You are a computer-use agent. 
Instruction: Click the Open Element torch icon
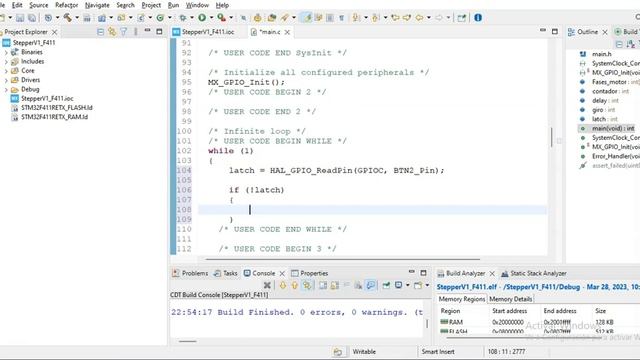click(284, 18)
